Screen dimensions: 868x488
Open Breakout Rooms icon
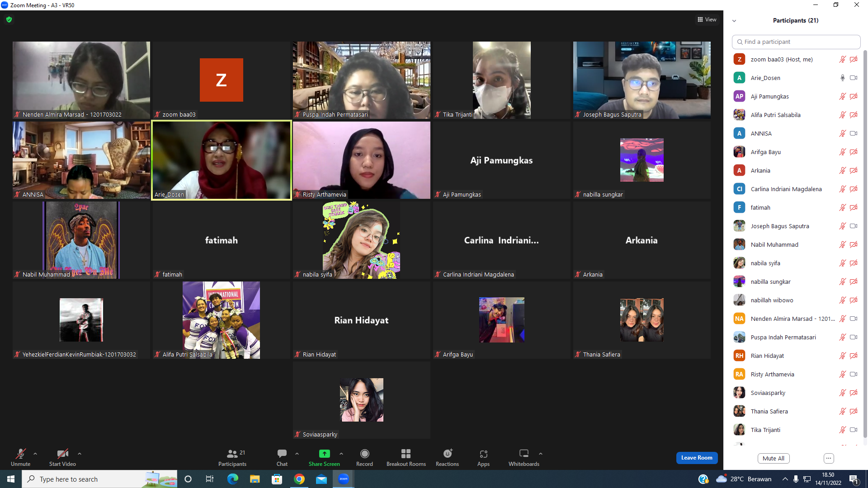coord(406,454)
